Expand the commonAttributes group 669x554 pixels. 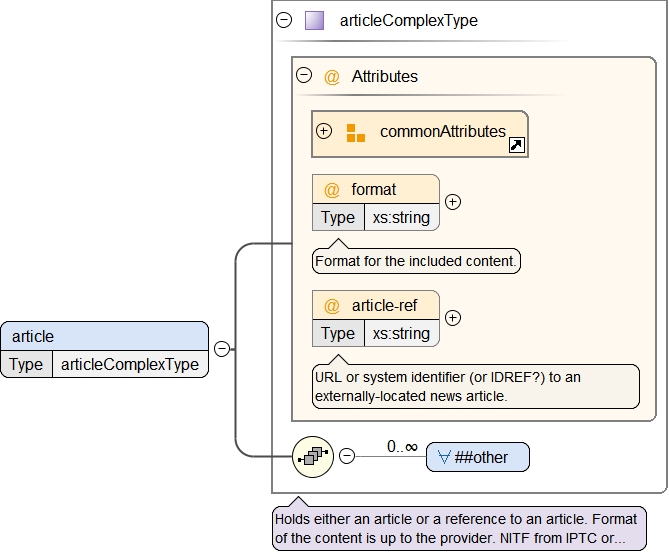(x=323, y=132)
